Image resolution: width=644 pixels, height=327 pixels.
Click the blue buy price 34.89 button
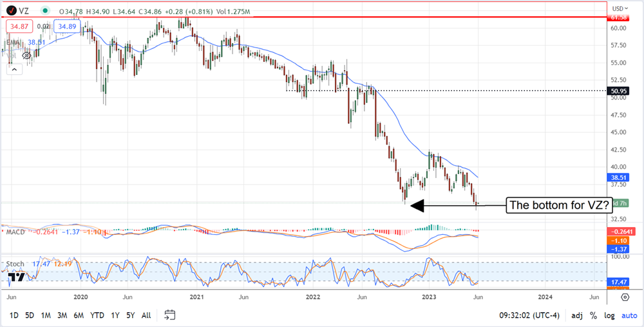click(x=66, y=26)
